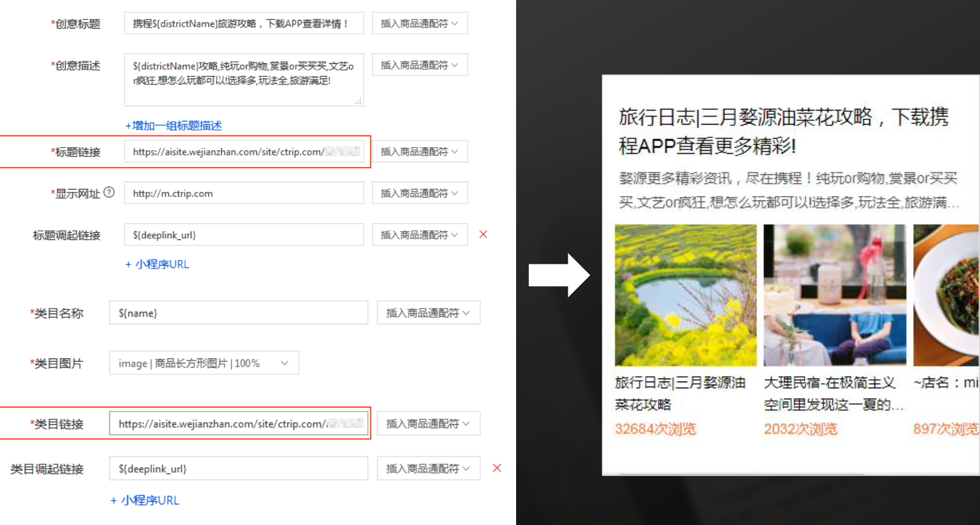Screen dimensions: 980x525
Task: Click the help icon beside 显示网址
Action: pyautogui.click(x=109, y=193)
